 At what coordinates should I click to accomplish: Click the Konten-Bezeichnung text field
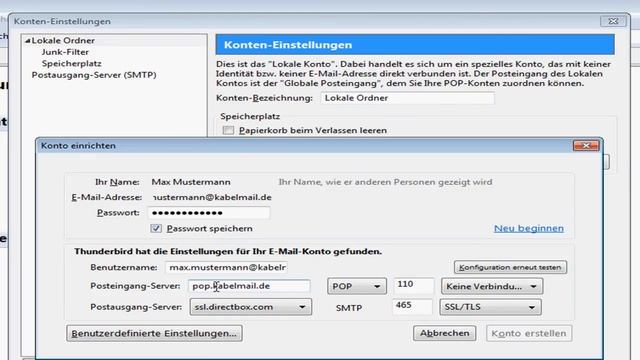click(x=407, y=98)
